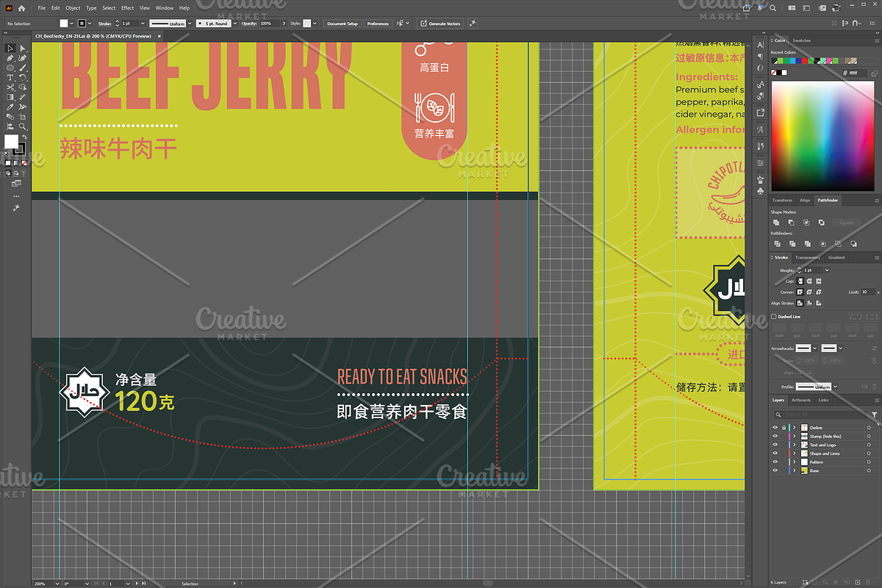Select the Selection tool (black arrow)
The width and height of the screenshot is (882, 588).
coord(10,48)
